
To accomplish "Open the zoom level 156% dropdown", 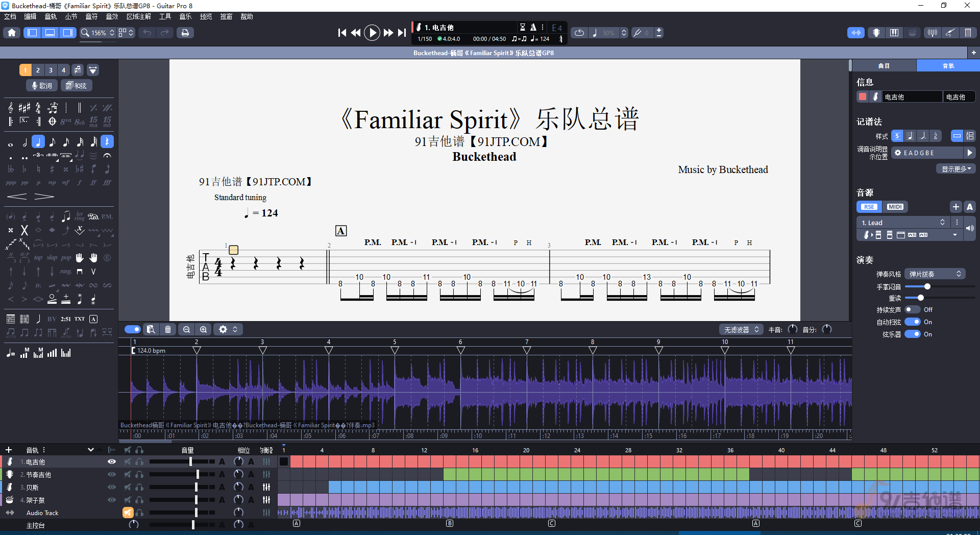I will [98, 33].
